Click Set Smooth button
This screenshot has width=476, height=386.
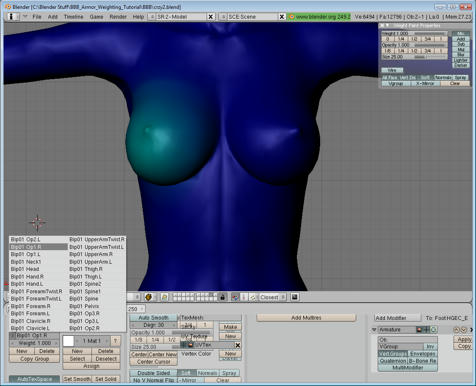click(77, 379)
